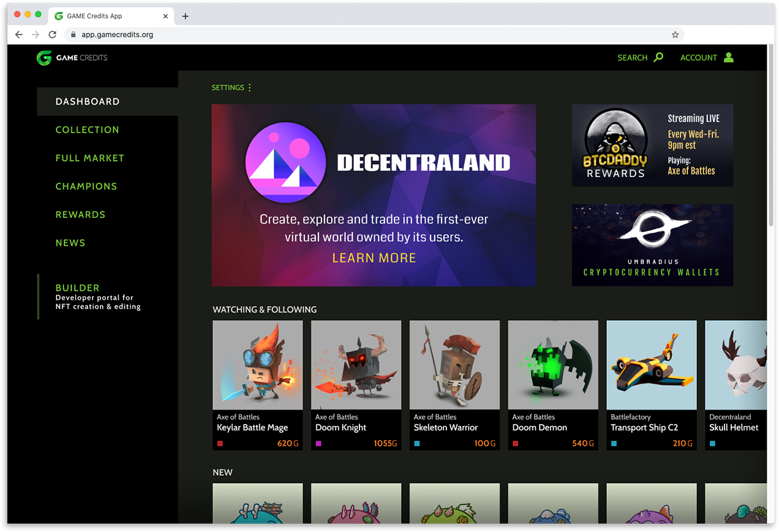Open the Skull Helmet card image
779x532 pixels.
(736, 365)
